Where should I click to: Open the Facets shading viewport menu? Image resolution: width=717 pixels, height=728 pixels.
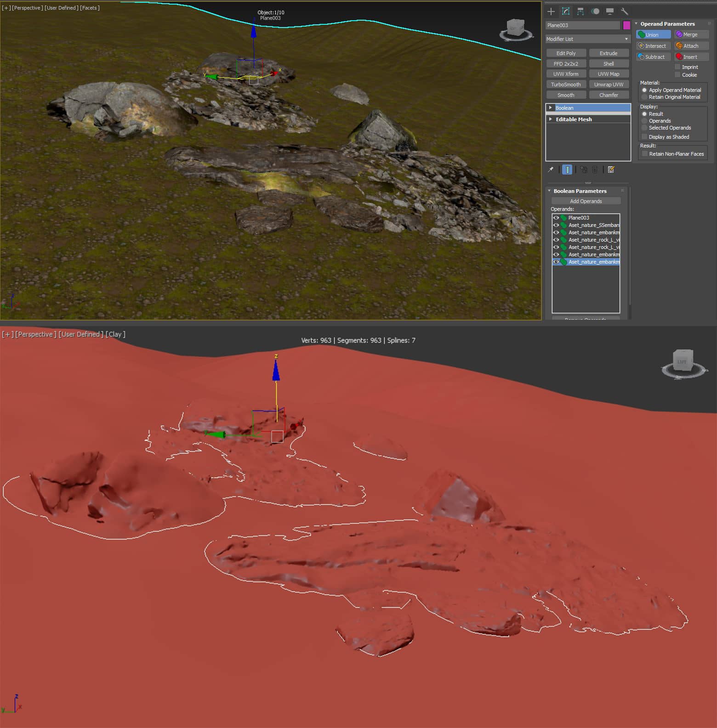coord(90,8)
